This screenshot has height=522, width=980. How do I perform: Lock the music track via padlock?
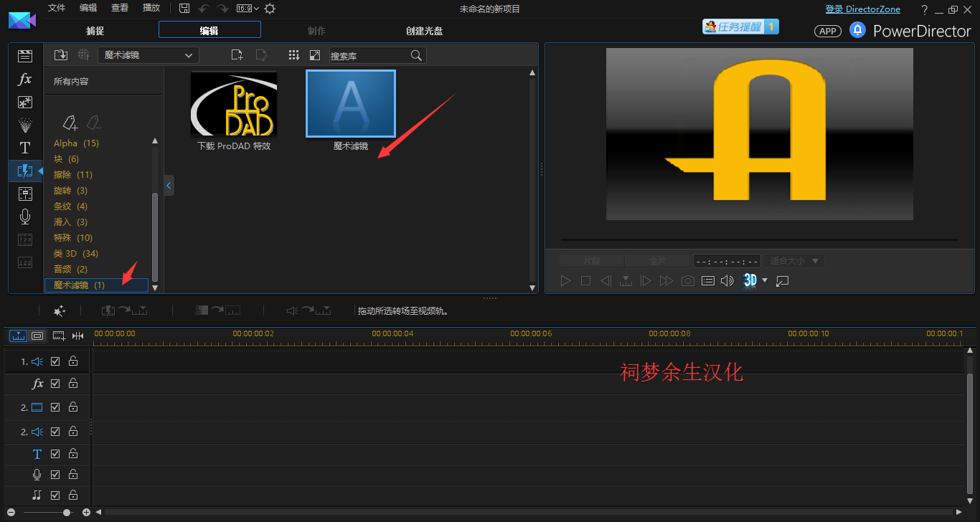[73, 495]
